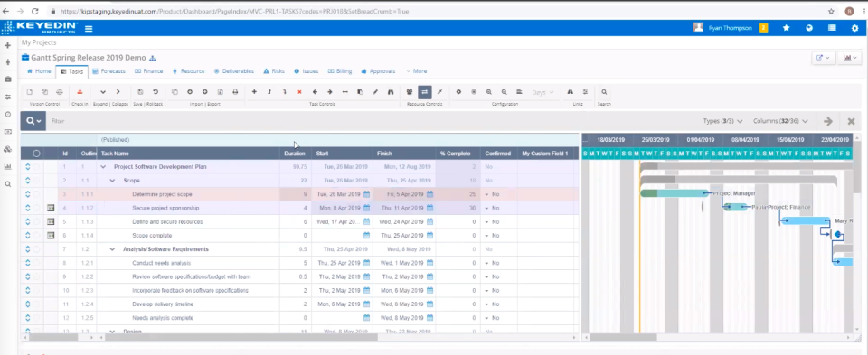Click the Search magnifier icon in the toolbar

click(x=604, y=92)
